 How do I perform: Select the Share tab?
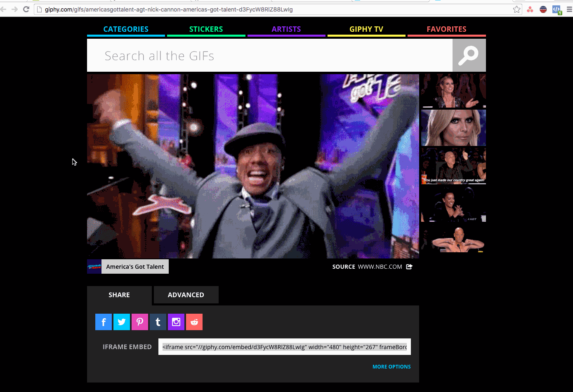pyautogui.click(x=119, y=295)
